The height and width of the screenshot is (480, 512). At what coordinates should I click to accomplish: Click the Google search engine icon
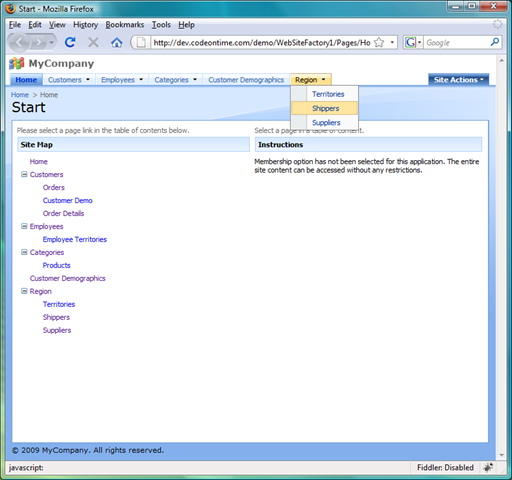[x=410, y=42]
